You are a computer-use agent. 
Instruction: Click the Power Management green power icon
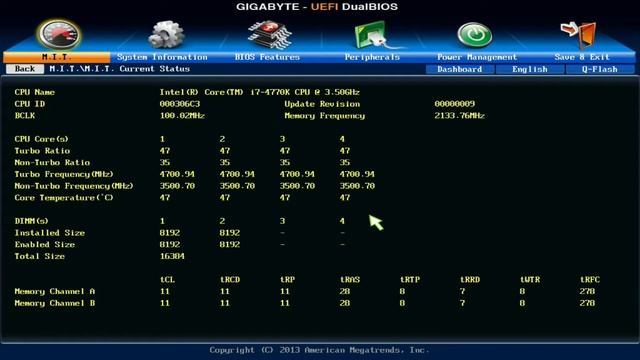(474, 35)
